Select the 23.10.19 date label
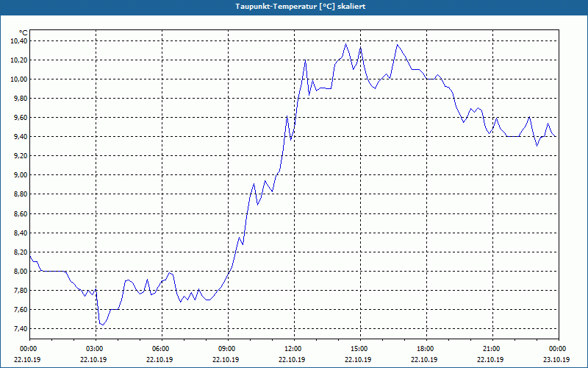The image size is (588, 368). point(556,359)
